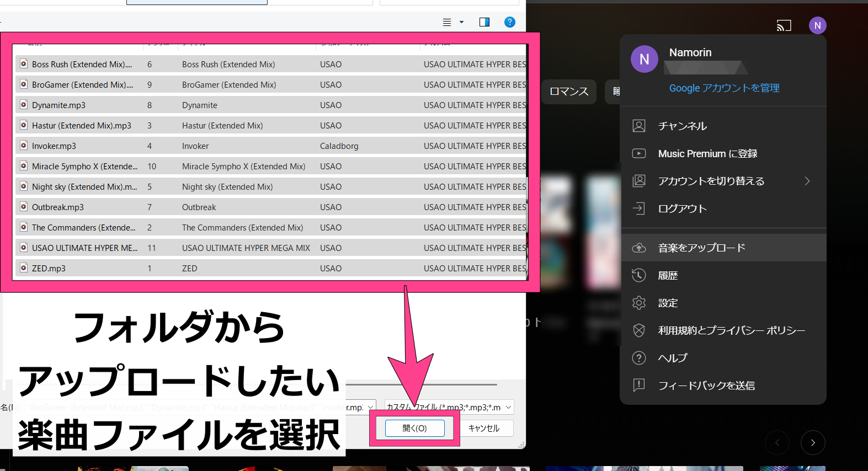Click the help question mark icon

pos(639,358)
